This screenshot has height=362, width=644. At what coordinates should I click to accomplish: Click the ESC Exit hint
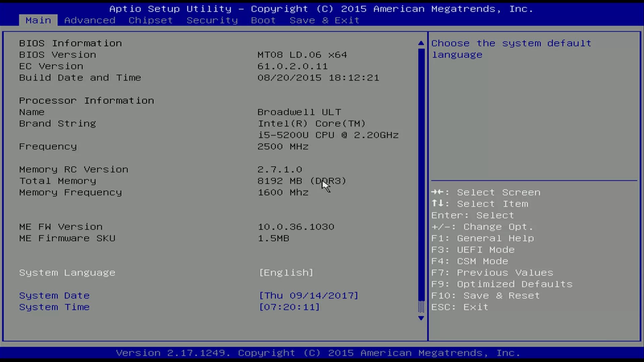pos(460,307)
